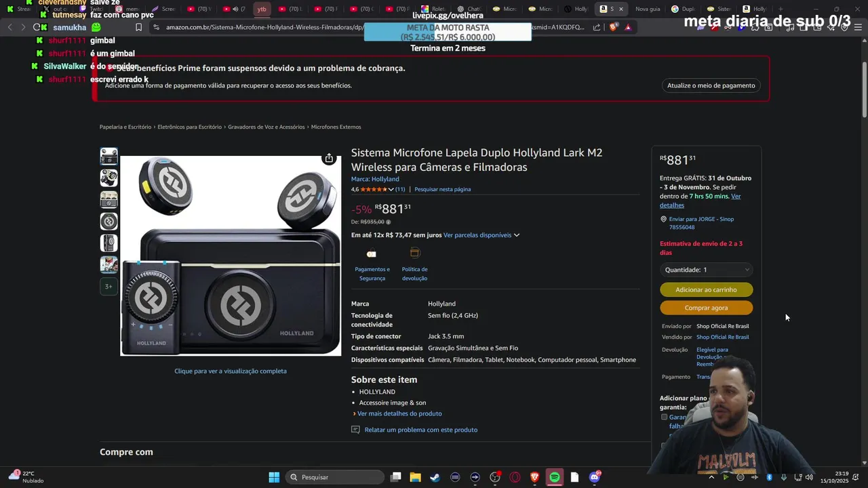Screen dimensions: 868x488
Task: Open Windows Start menu
Action: [x=274, y=477]
